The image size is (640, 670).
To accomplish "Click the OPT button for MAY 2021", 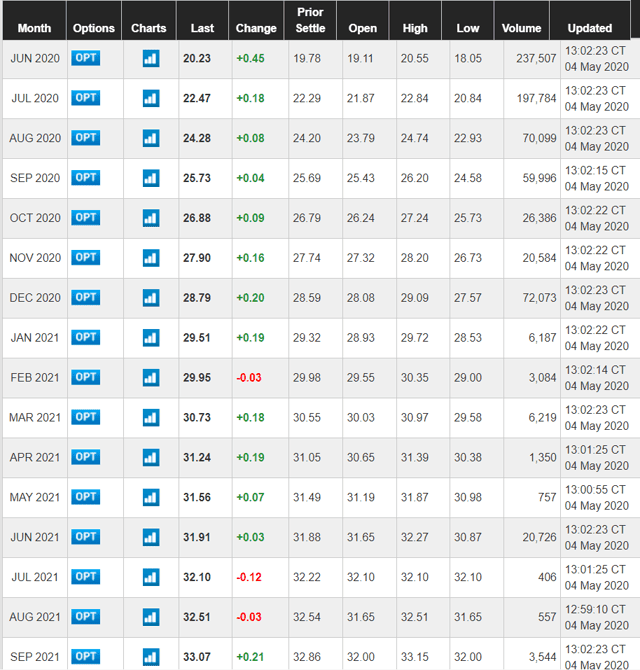I will point(85,497).
